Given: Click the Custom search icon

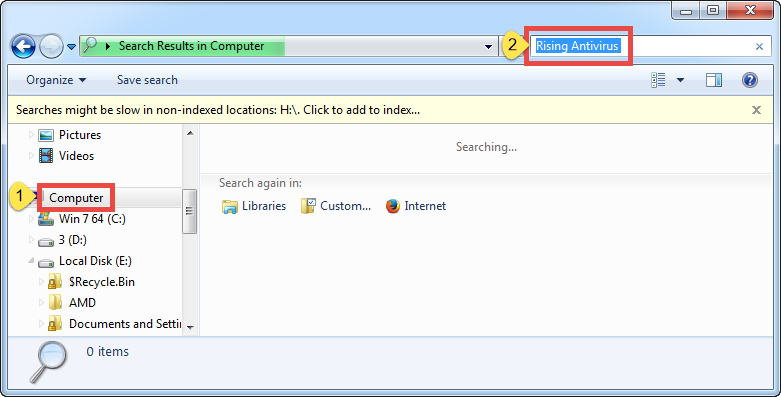Looking at the screenshot, I should (x=308, y=206).
